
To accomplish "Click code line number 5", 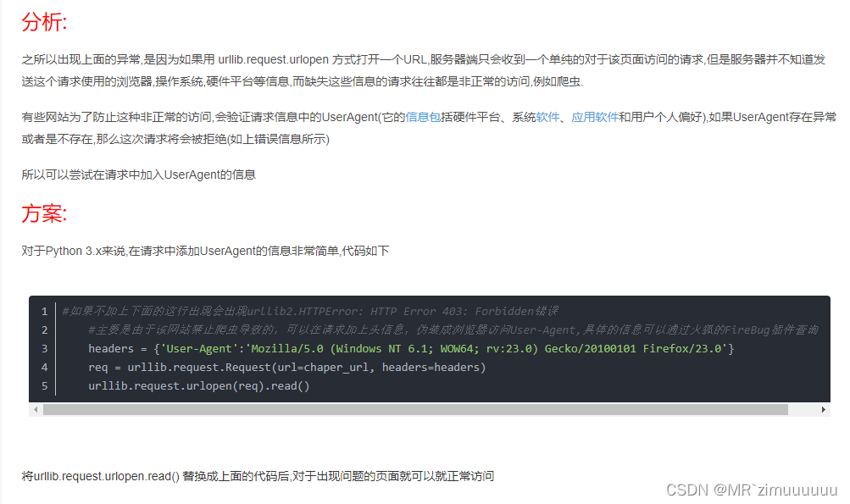I will point(44,386).
